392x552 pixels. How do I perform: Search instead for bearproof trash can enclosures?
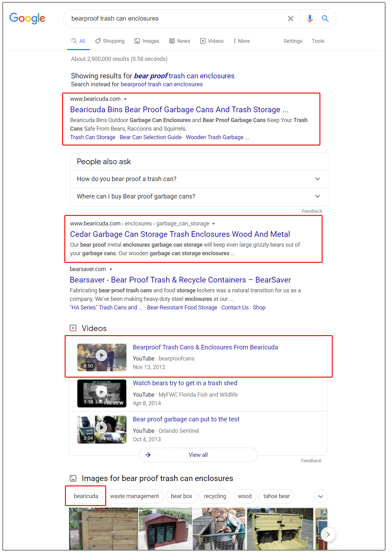(x=162, y=84)
